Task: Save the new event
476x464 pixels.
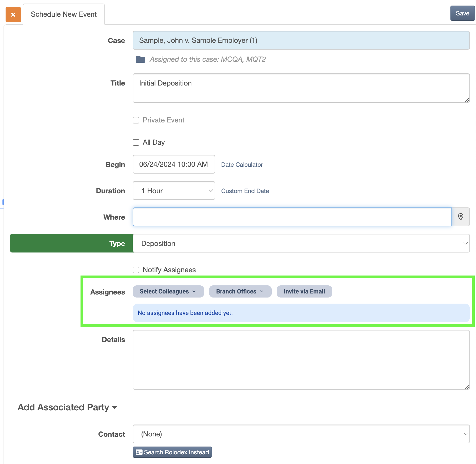Action: 462,13
